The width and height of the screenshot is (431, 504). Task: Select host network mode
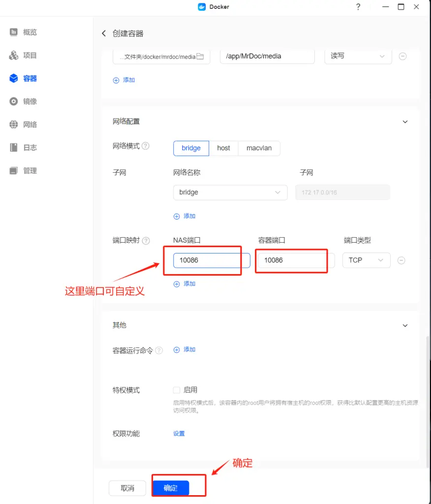click(x=223, y=148)
